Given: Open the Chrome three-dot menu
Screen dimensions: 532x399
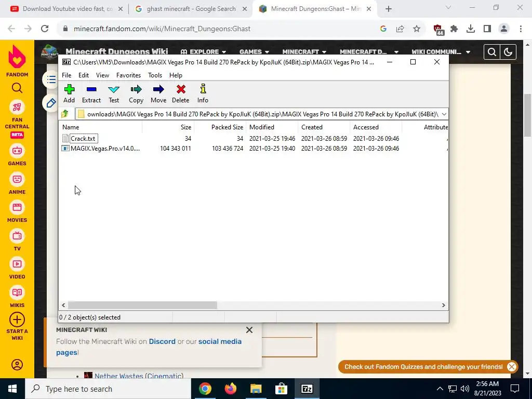Looking at the screenshot, I should tap(521, 29).
